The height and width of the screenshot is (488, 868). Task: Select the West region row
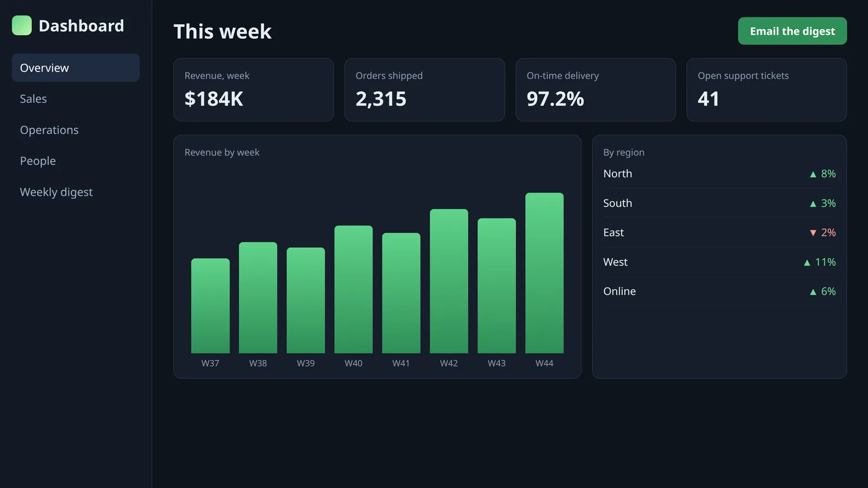click(x=719, y=262)
